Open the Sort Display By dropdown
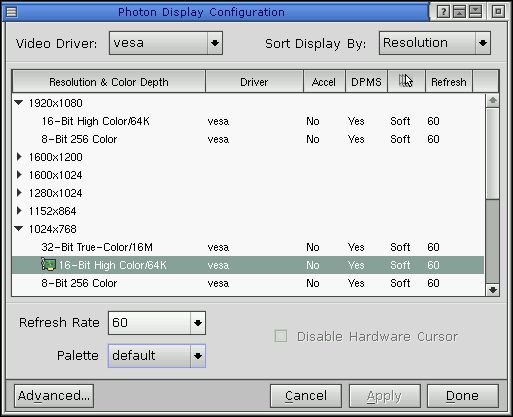Viewport: 513px width, 417px height. (483, 43)
